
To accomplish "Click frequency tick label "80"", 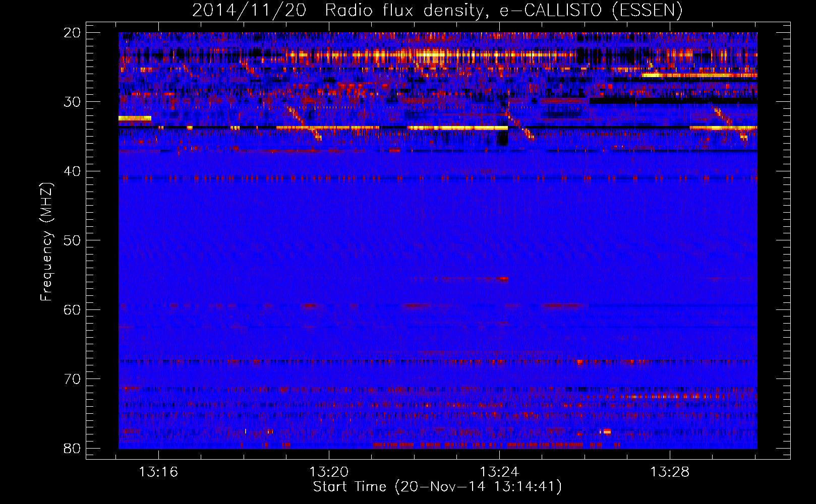I will click(73, 448).
